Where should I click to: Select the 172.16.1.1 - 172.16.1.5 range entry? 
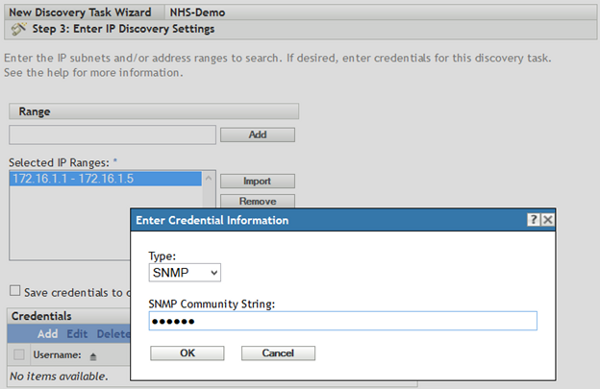coord(106,179)
